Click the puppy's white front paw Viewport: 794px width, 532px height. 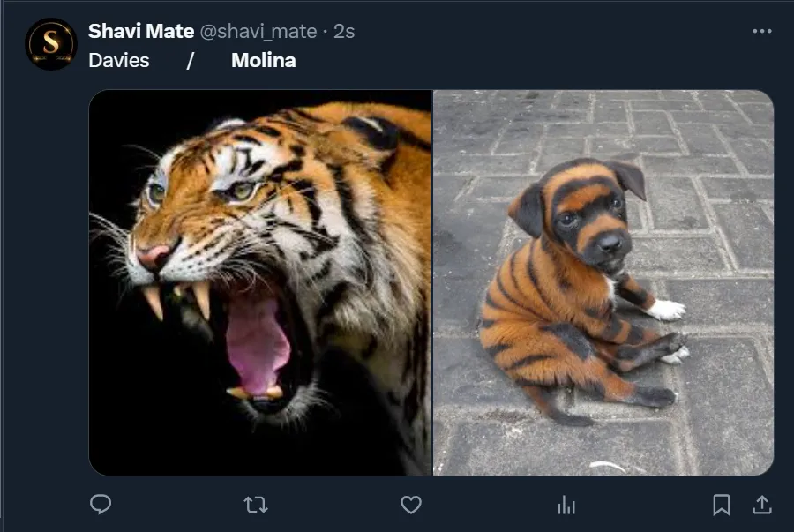(x=667, y=310)
